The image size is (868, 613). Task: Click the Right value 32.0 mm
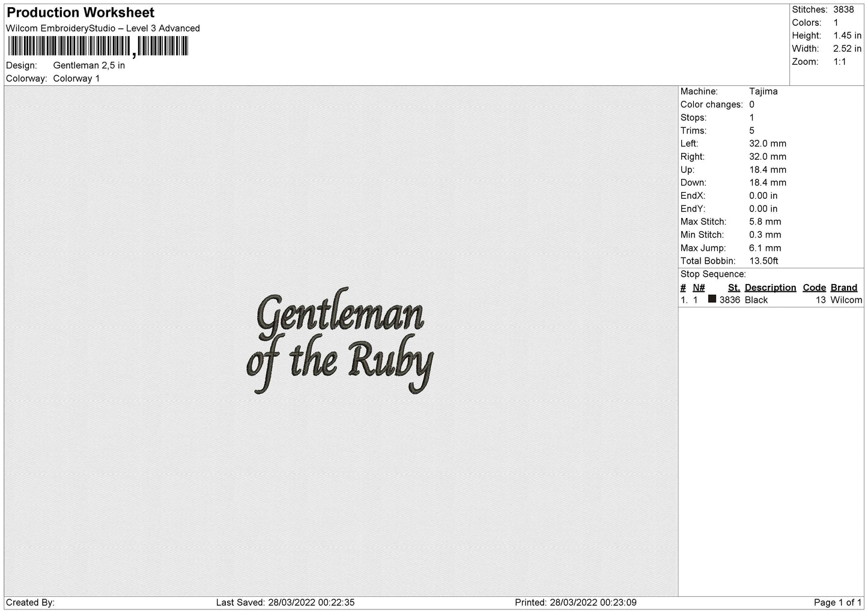point(768,157)
